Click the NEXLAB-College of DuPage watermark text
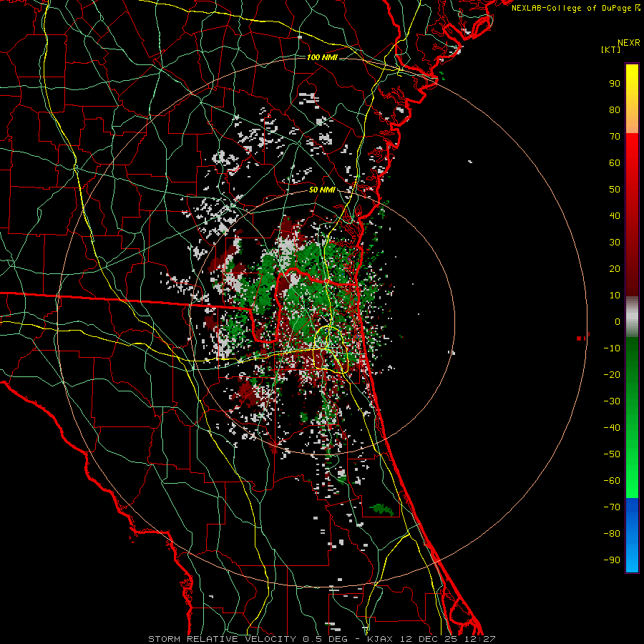The height and width of the screenshot is (644, 644). click(575, 8)
